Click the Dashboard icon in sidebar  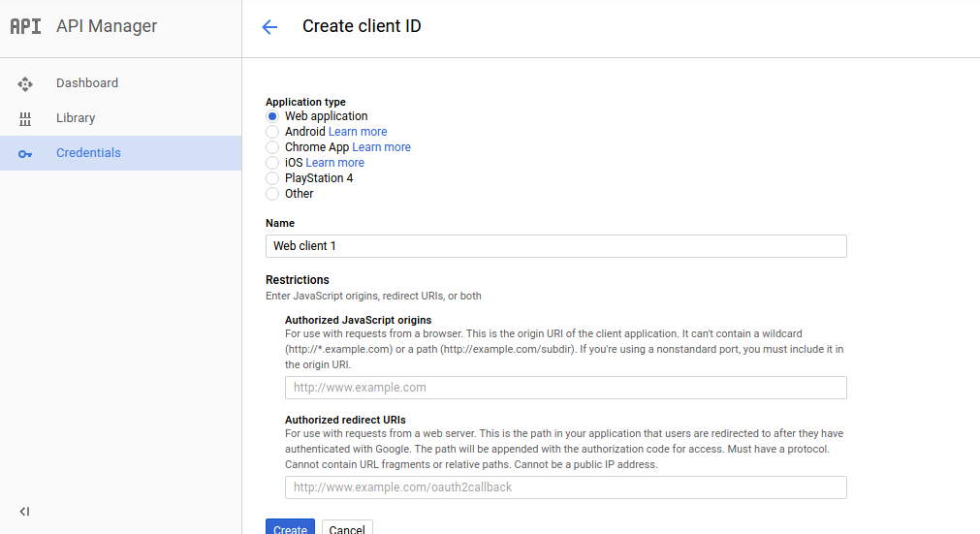click(x=25, y=84)
